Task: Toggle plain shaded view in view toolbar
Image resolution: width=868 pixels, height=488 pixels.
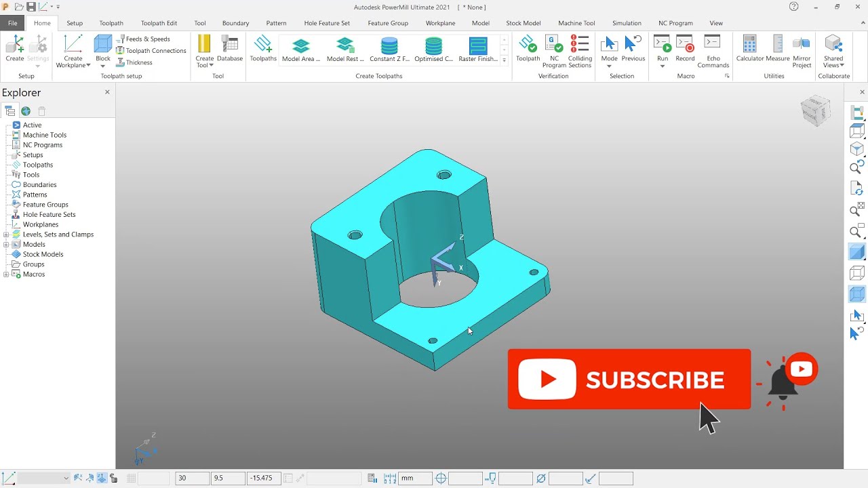Action: pyautogui.click(x=857, y=252)
